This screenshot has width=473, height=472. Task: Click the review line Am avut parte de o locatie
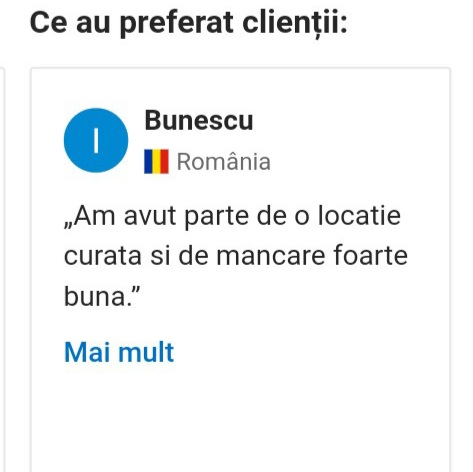[x=233, y=217]
